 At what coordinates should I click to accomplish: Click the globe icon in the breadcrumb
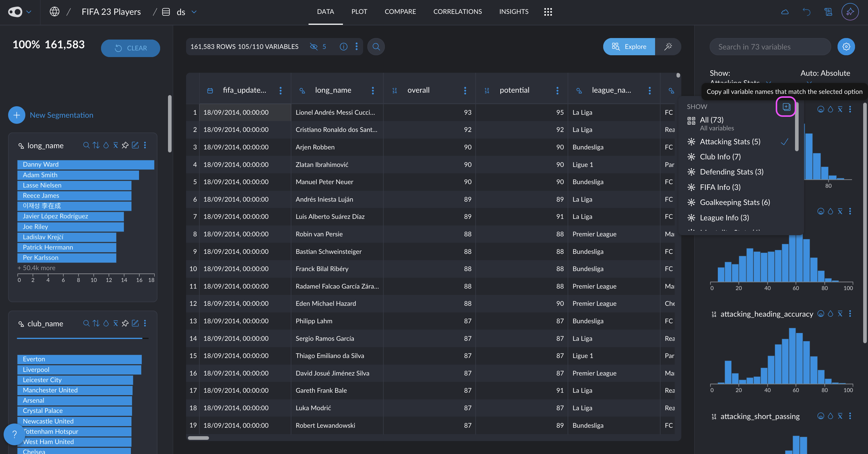(x=55, y=12)
